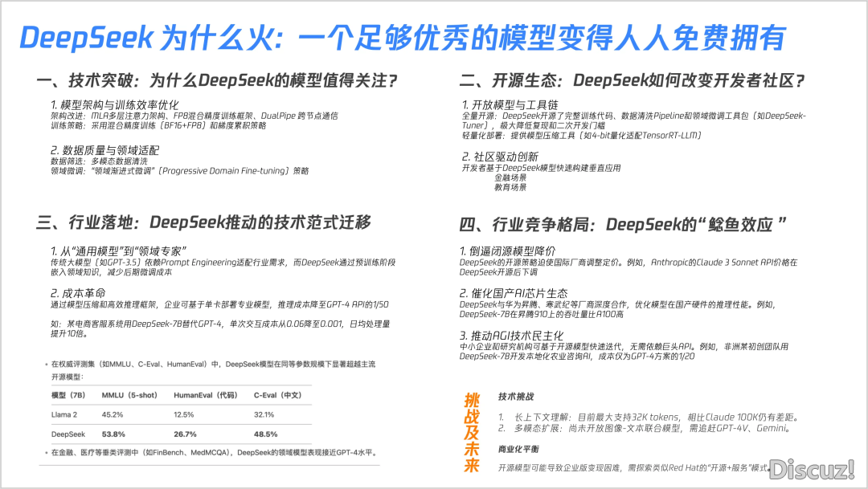Image resolution: width=868 pixels, height=489 pixels.
Task: Click the '教育场景' item
Action: coord(510,188)
